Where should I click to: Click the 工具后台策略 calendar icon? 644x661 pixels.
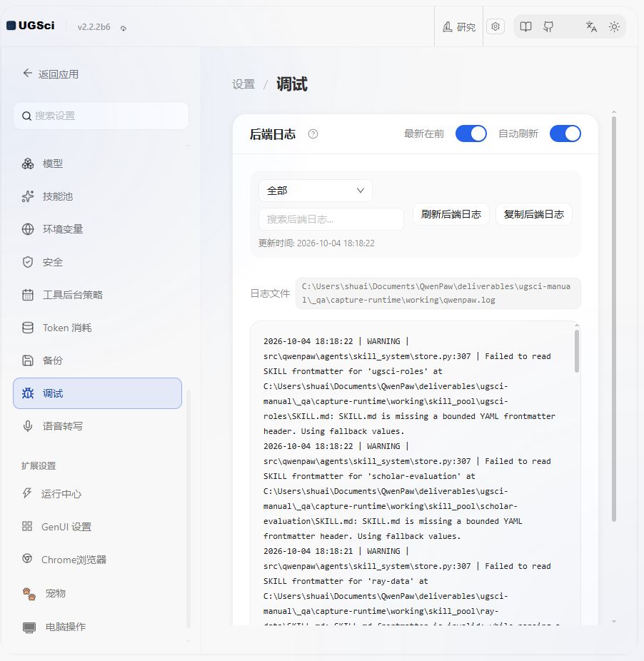coord(28,295)
